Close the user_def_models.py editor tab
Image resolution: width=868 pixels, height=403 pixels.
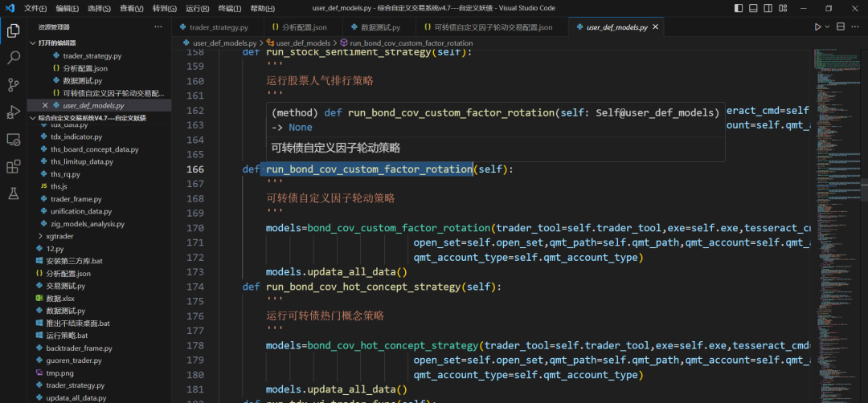[x=656, y=27]
